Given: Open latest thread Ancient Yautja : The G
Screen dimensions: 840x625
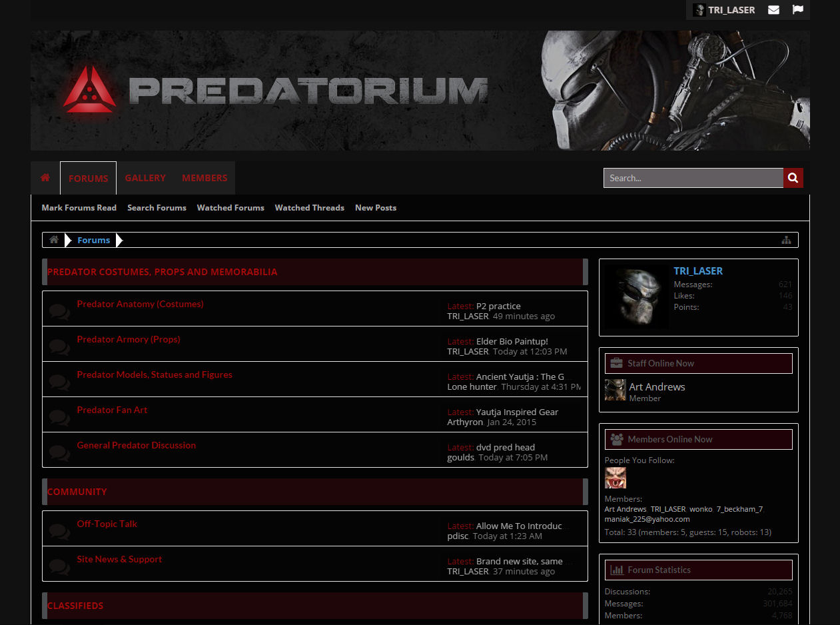Looking at the screenshot, I should click(520, 376).
